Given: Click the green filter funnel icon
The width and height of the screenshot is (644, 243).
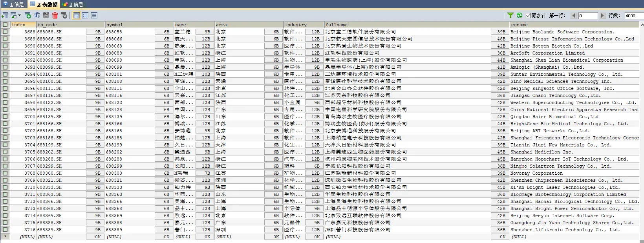Looking at the screenshot, I should [510, 15].
